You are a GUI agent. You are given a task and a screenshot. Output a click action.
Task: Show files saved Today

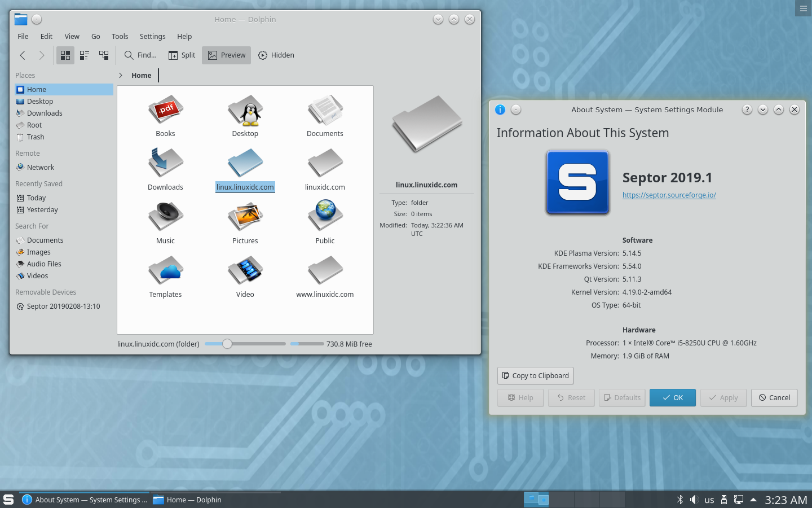click(64, 198)
